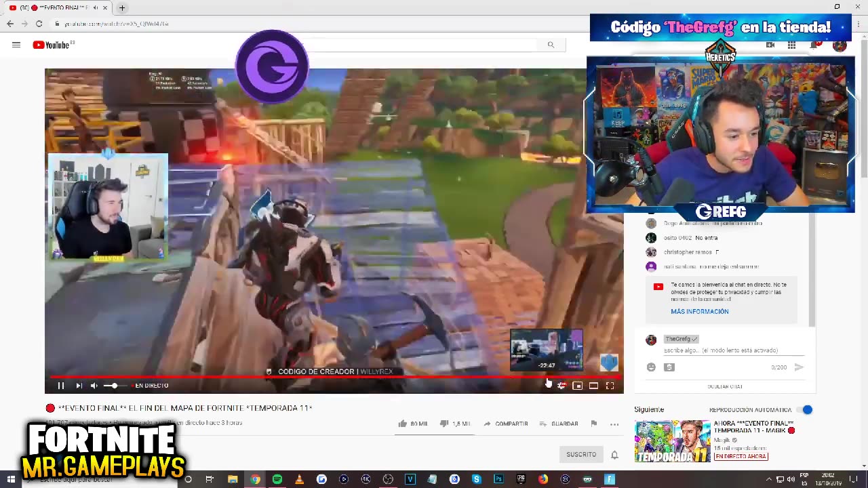Toggle Reproducción Automática switch
The image size is (868, 488).
click(806, 409)
